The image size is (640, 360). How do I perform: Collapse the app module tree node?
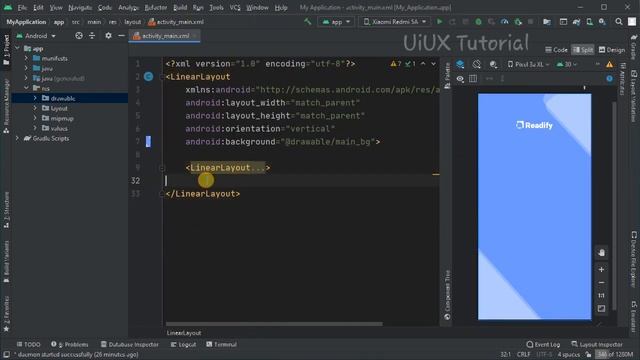(18, 48)
